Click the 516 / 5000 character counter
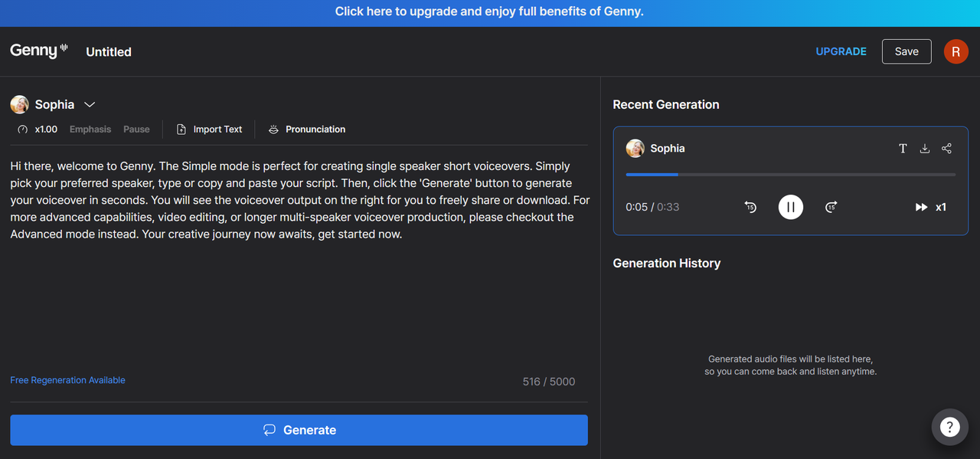The image size is (980, 459). point(549,381)
